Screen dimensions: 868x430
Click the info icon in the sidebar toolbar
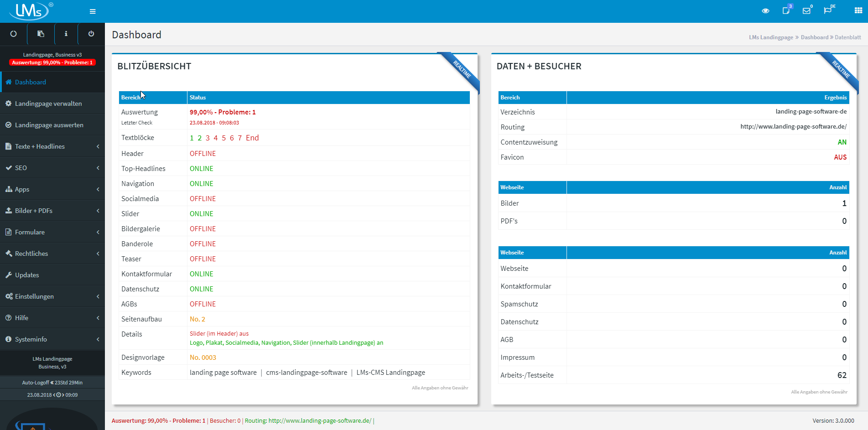pyautogui.click(x=66, y=34)
